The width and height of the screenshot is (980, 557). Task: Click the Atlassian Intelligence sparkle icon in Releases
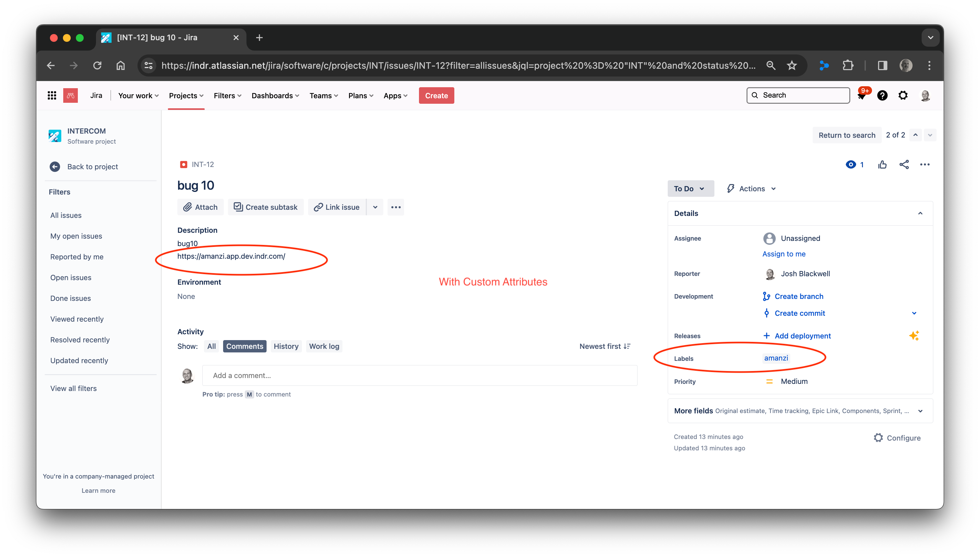(914, 336)
